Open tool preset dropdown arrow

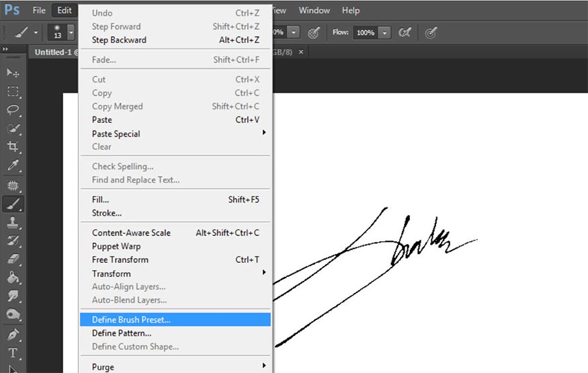(x=36, y=33)
